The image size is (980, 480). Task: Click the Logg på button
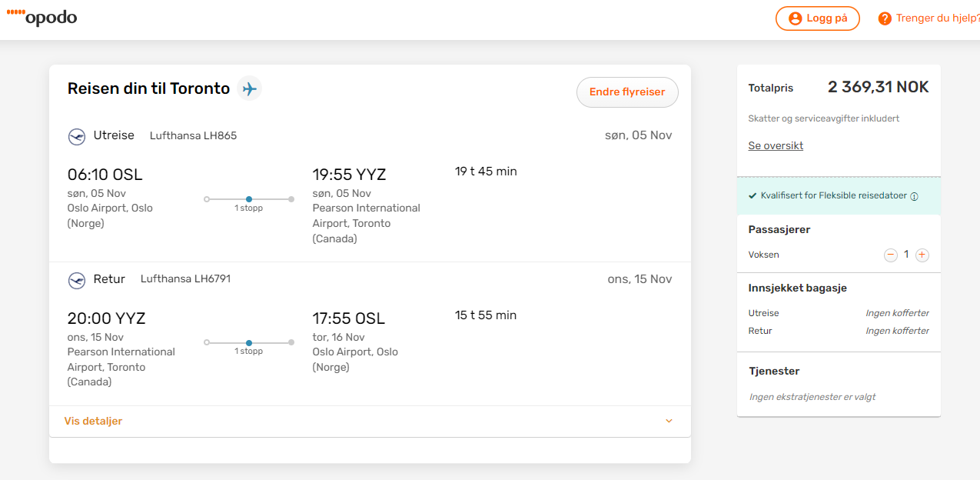(817, 18)
